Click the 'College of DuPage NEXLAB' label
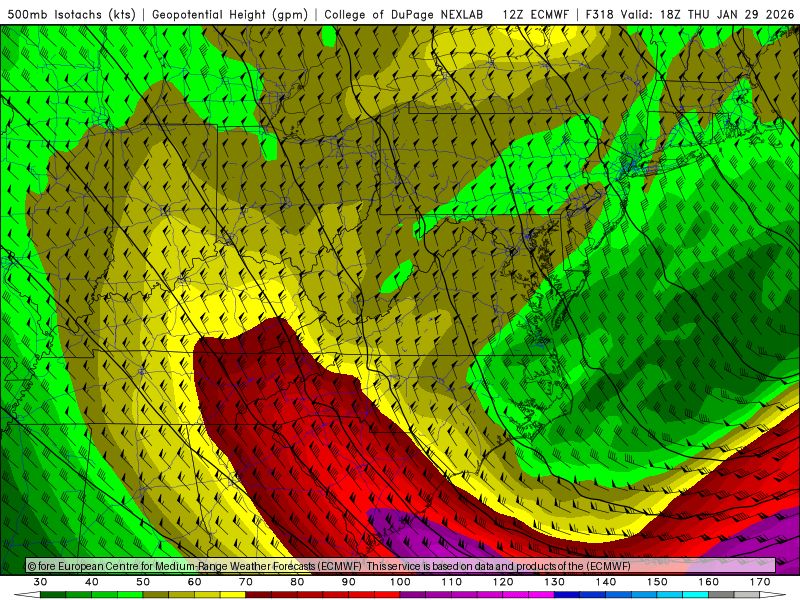Screen dimensions: 800x600 [403, 14]
